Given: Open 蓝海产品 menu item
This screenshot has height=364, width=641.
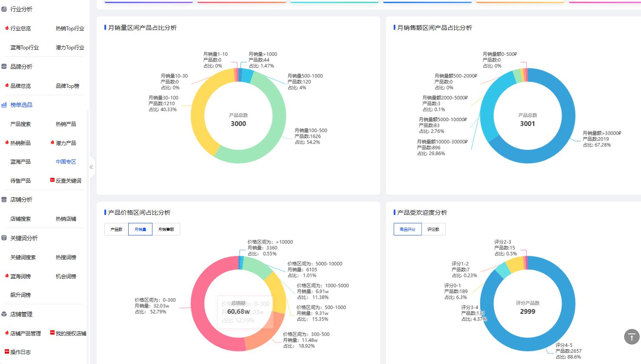Looking at the screenshot, I should pyautogui.click(x=20, y=162).
